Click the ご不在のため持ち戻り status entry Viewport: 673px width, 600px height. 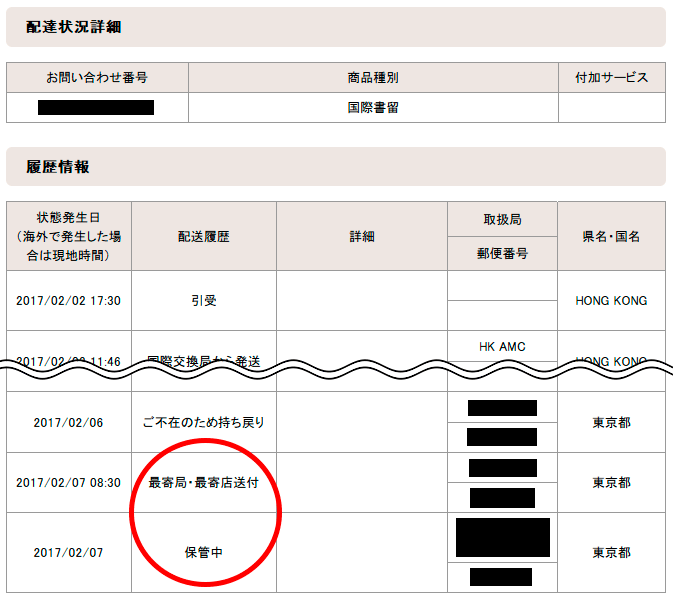(x=204, y=423)
